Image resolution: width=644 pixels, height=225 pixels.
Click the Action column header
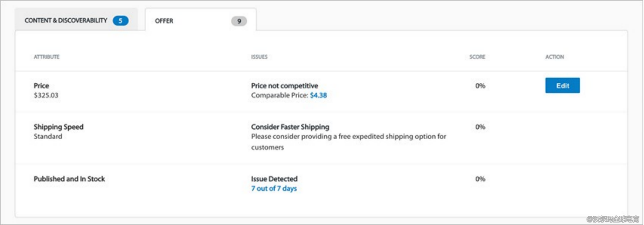click(554, 57)
